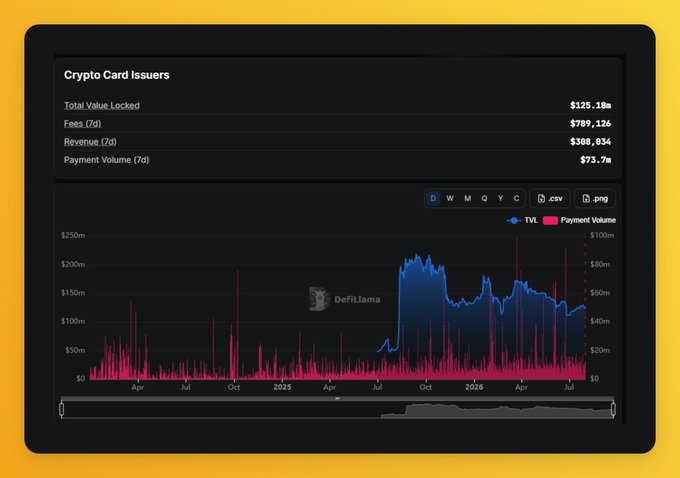This screenshot has width=680, height=478.
Task: Download chart data as .csv
Action: coord(549,199)
